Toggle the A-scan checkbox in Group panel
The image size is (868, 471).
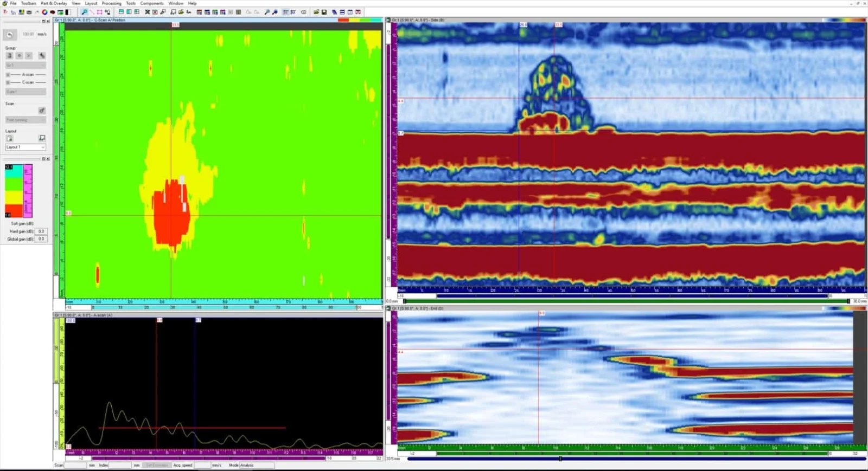click(x=8, y=74)
